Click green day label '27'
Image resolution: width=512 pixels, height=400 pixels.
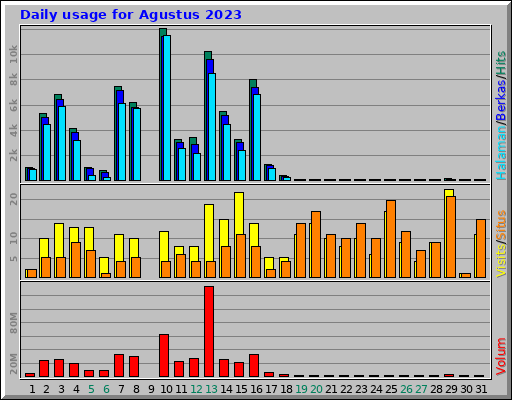[x=421, y=389]
